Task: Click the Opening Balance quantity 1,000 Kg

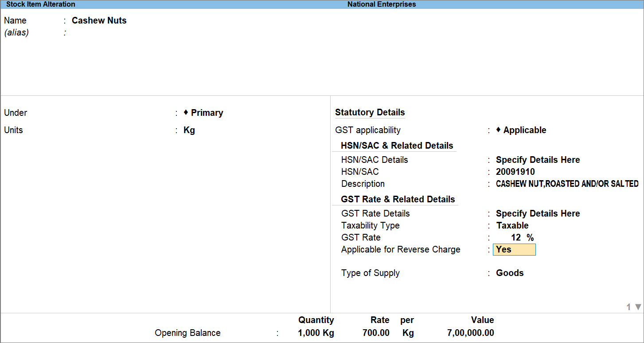Action: tap(316, 333)
